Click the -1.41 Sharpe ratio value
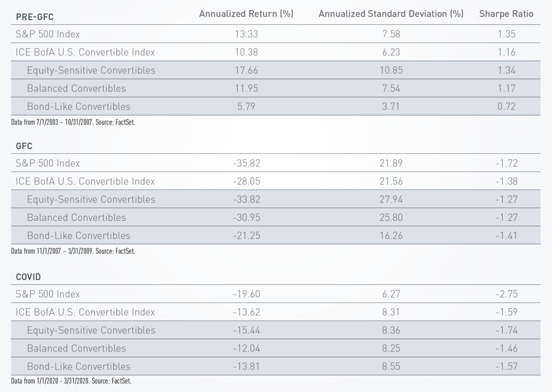Viewport: 552px width, 392px height. 506,236
